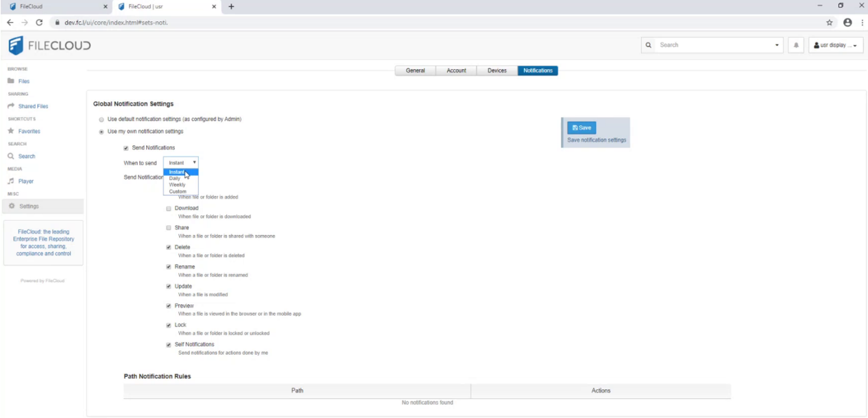
Task: Select 'Use my own notification settings' radio
Action: pyautogui.click(x=101, y=132)
